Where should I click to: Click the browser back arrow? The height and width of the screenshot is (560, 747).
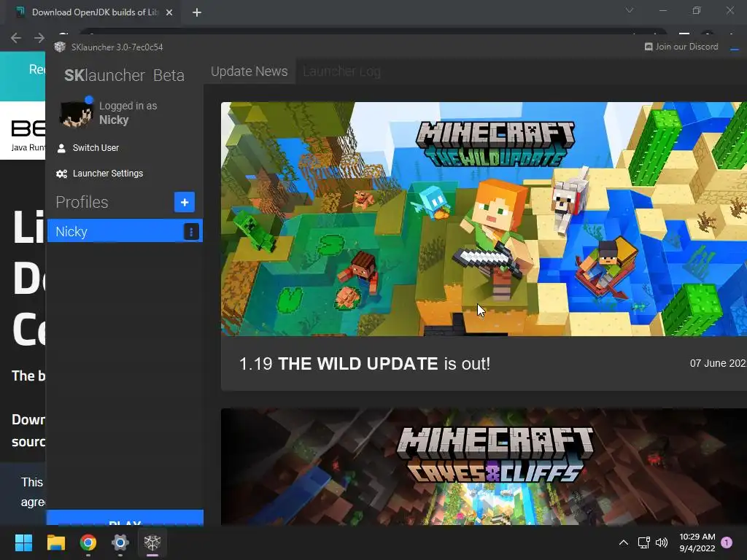(x=16, y=38)
